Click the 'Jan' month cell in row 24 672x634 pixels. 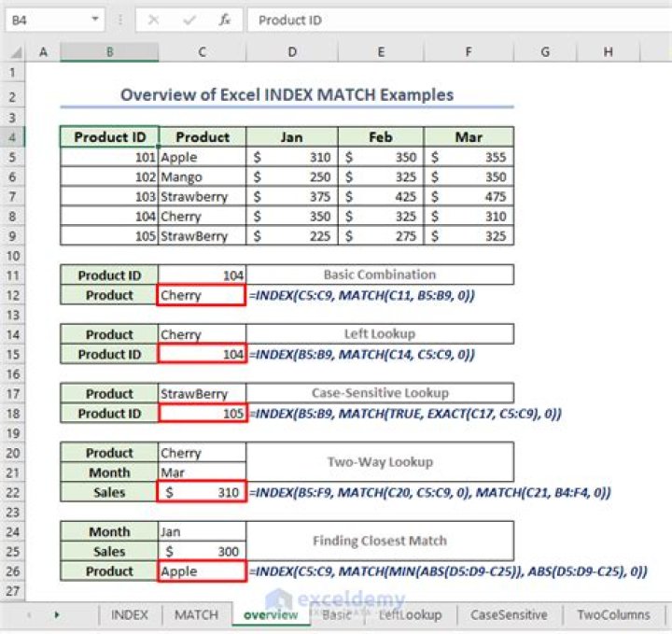(203, 532)
